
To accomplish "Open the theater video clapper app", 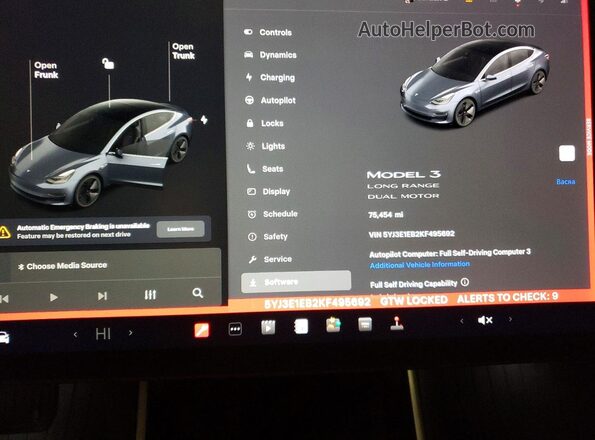I will tap(268, 327).
